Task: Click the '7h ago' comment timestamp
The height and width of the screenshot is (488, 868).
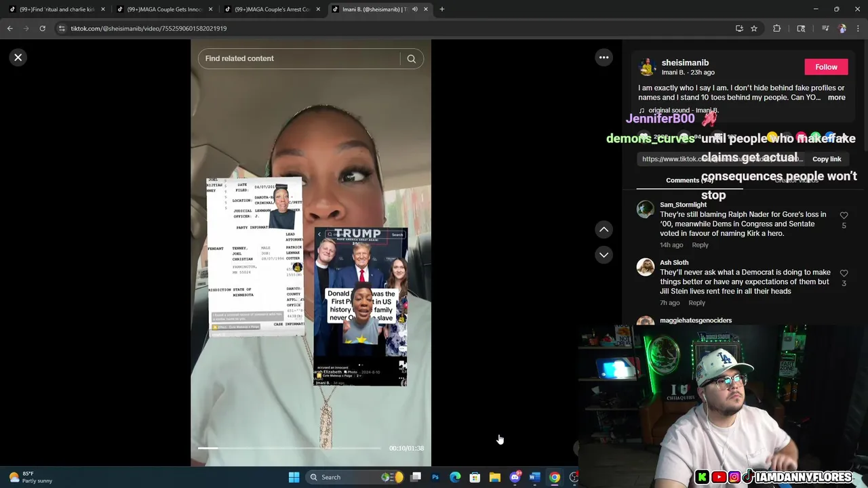Action: [x=670, y=303]
